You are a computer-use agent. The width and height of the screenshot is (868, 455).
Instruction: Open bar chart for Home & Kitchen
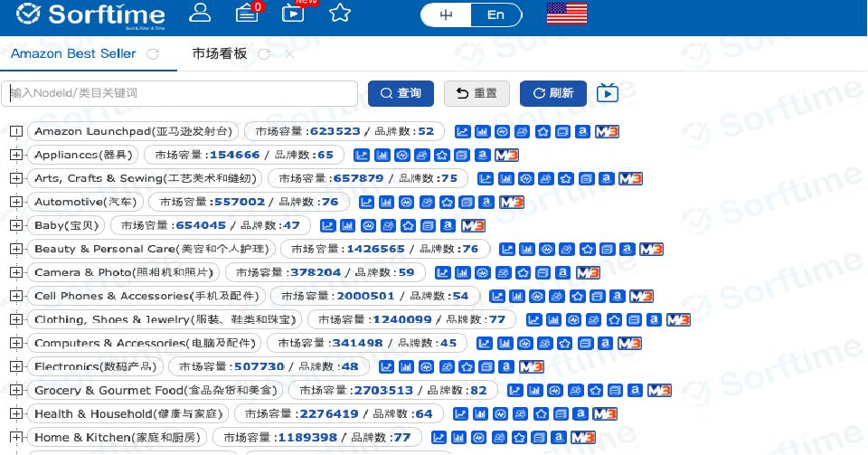[458, 437]
